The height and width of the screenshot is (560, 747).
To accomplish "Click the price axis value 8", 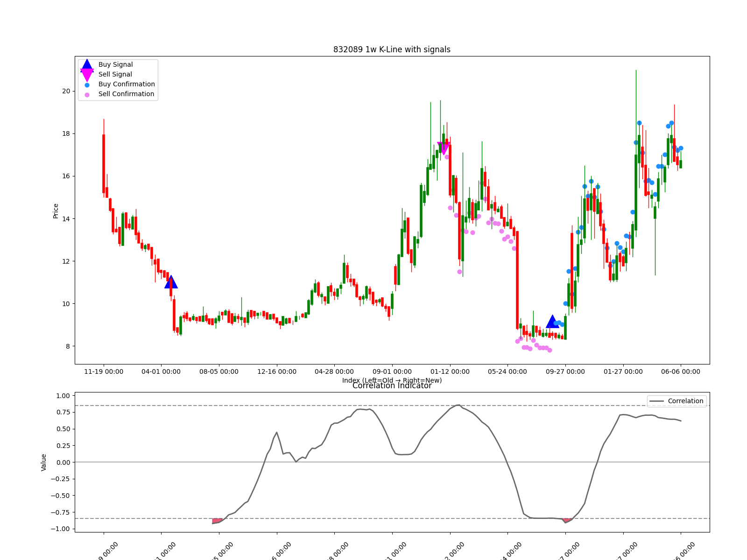I will (68, 346).
